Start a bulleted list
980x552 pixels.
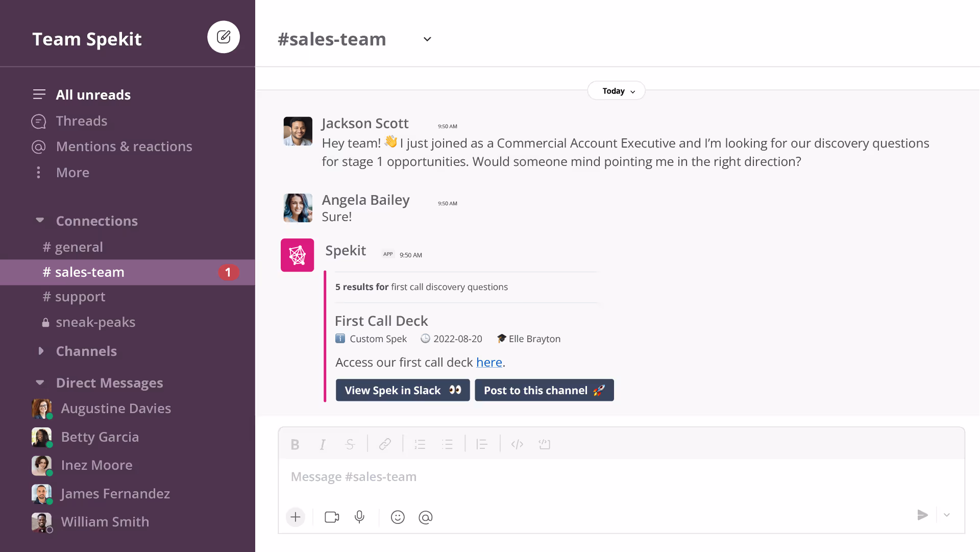click(x=447, y=444)
